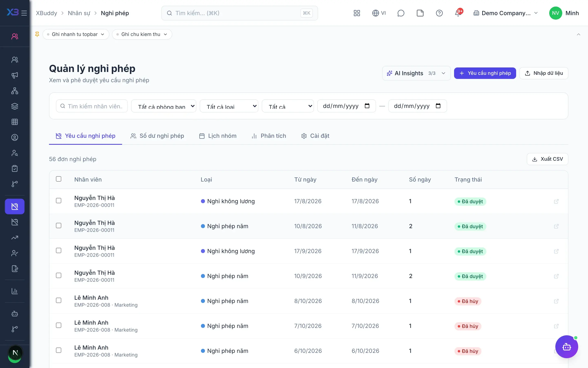The height and width of the screenshot is (368, 588).
Task: Tick checkbox for 17/8/2026 Nghỉ không lương row
Action: tap(59, 201)
